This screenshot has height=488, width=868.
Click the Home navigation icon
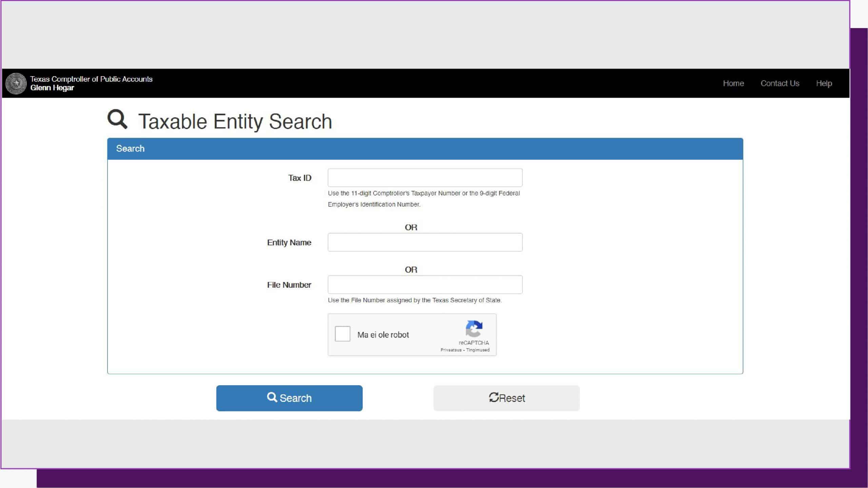coord(733,83)
